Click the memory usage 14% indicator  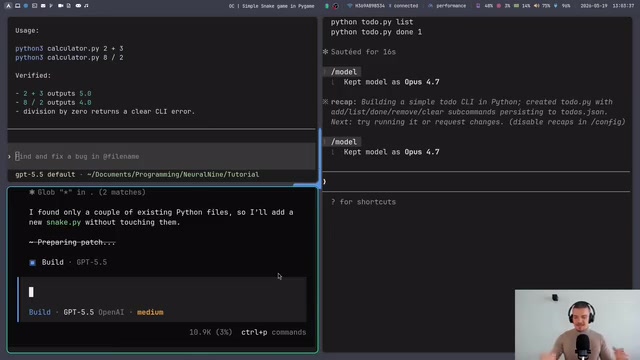click(x=522, y=6)
